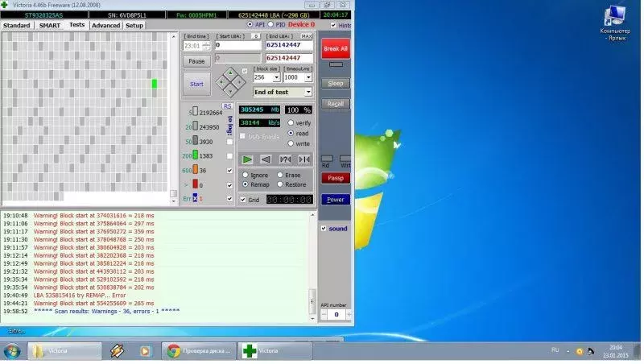Screen dimensions: 644x364
Task: Open the Windows Start orb
Action: click(x=12, y=351)
